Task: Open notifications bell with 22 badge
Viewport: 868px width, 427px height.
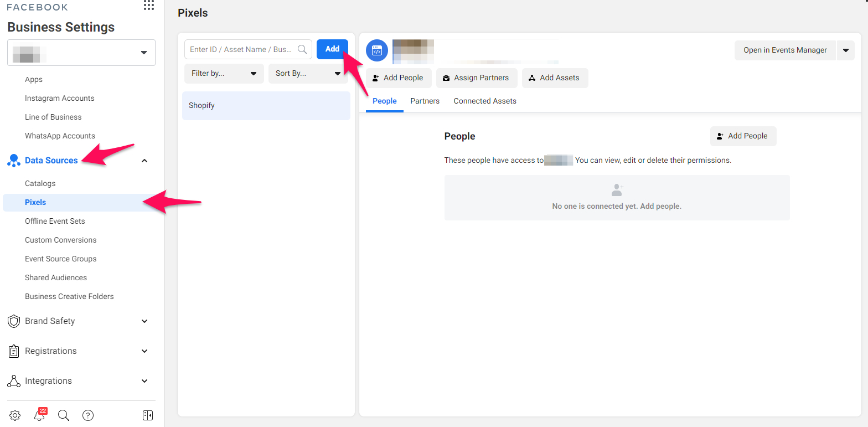Action: [x=39, y=415]
